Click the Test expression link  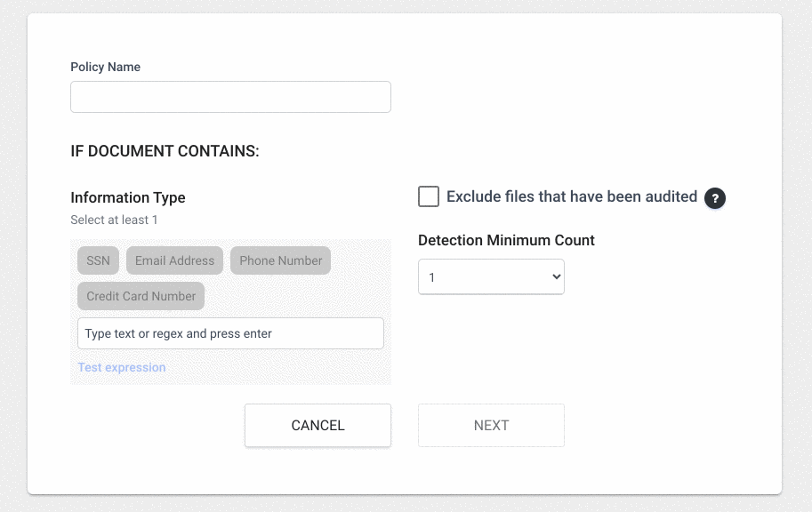[x=122, y=367]
